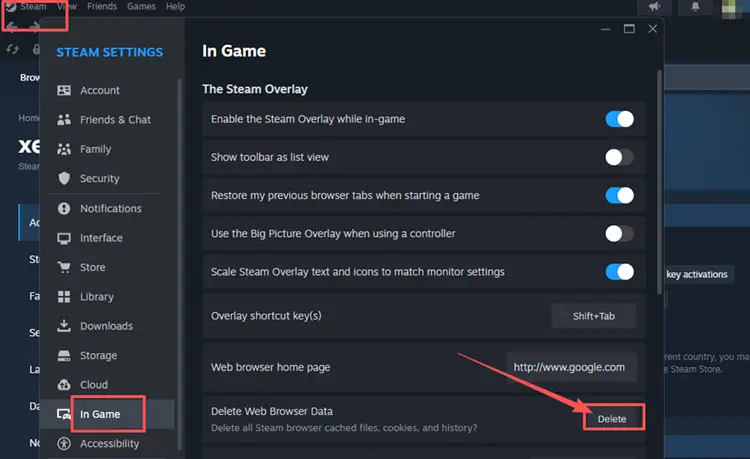
Task: Click the Interface monitor icon
Action: click(64, 238)
